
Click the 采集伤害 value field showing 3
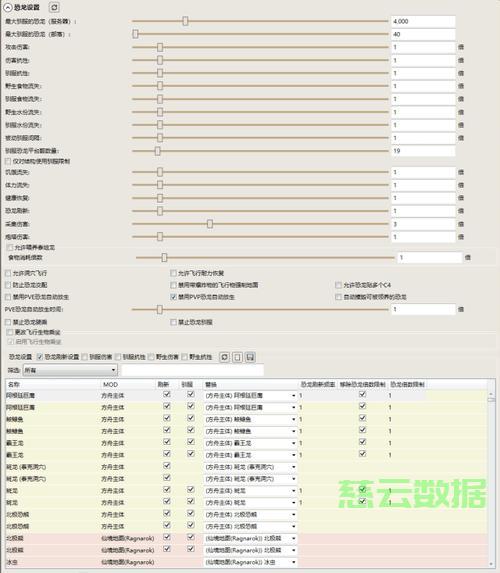point(423,224)
